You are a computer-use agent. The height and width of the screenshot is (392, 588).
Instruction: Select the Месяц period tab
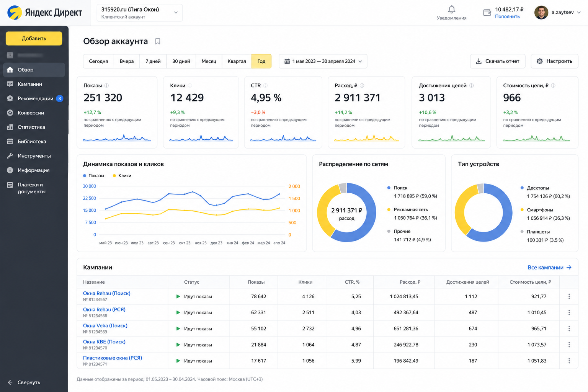[209, 61]
